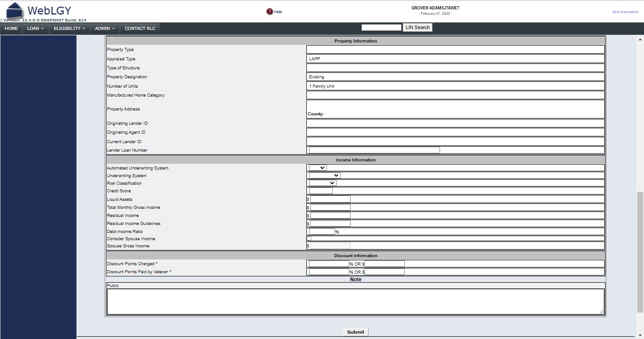Click the CONTACT RLC menu item
The image size is (644, 339).
140,29
